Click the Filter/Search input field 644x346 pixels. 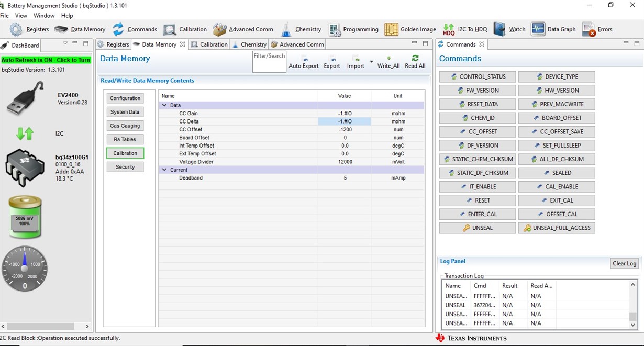pyautogui.click(x=269, y=62)
